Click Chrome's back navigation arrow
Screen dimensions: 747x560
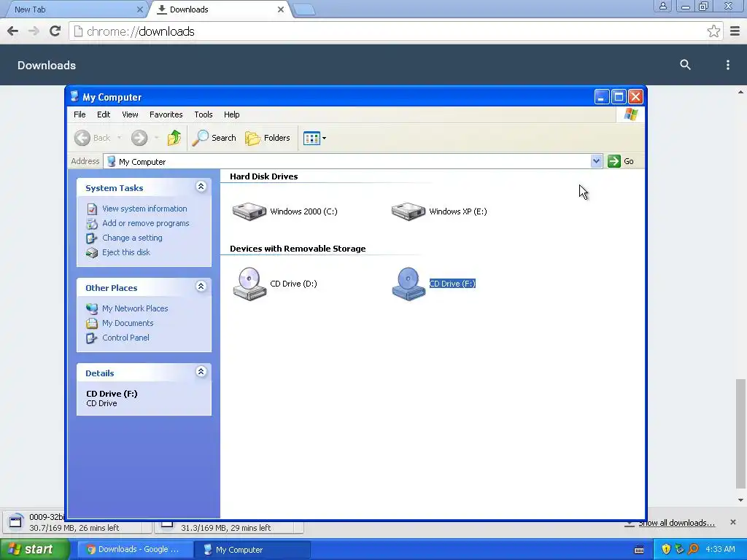[x=13, y=31]
